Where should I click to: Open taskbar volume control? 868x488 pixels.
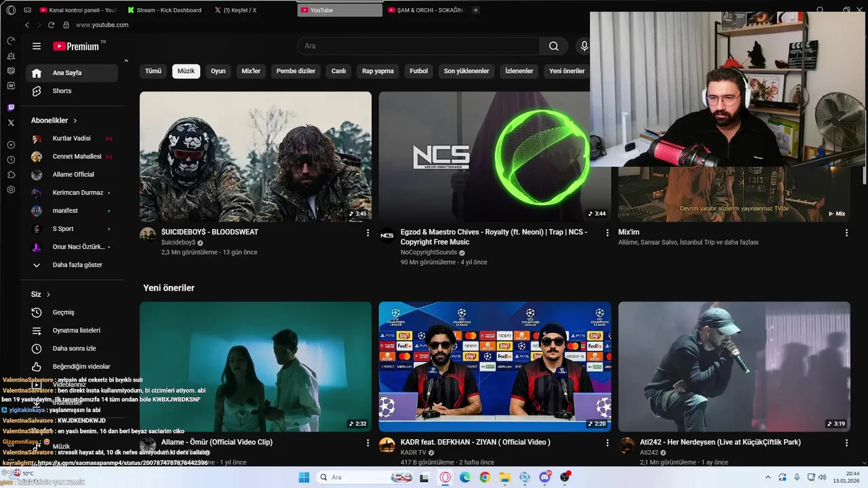[823, 477]
